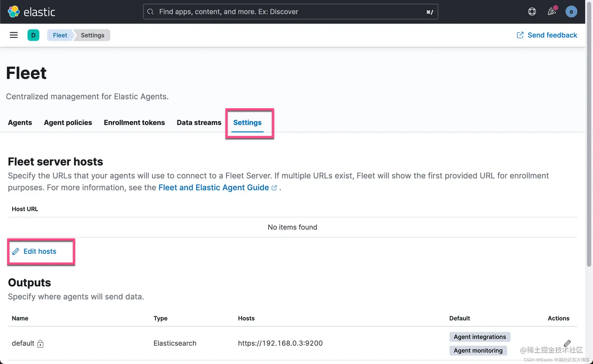This screenshot has height=364, width=593.
Task: Focus the Find apps search field
Action: (x=290, y=12)
